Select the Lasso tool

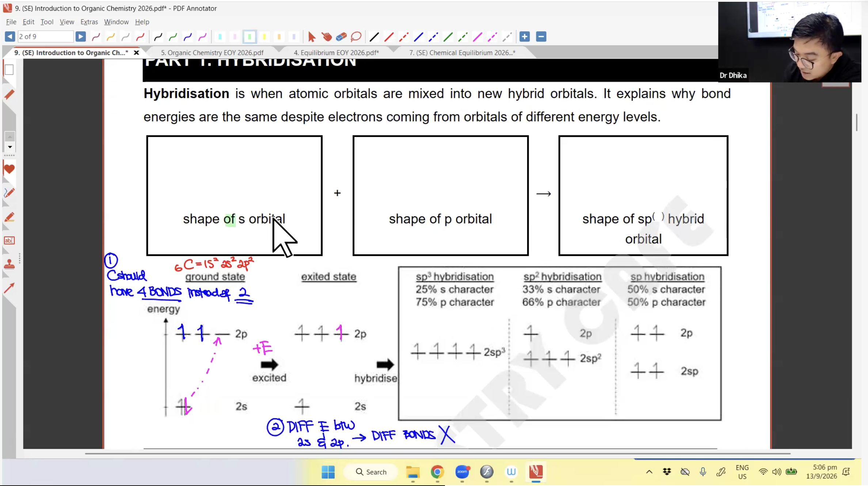(x=356, y=37)
